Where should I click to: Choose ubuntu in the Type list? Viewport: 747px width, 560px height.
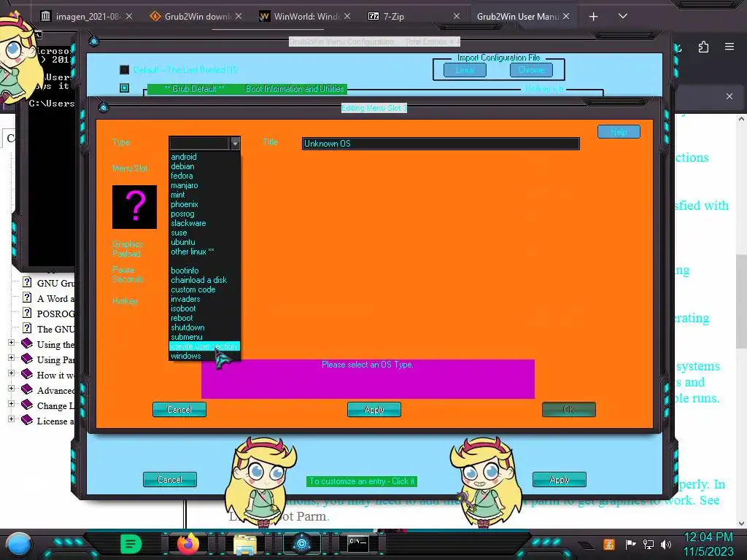click(x=183, y=242)
